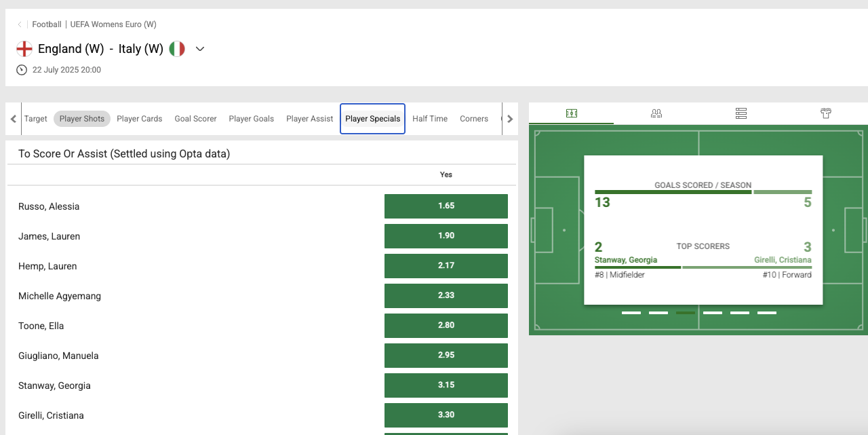Click player name Michelle Agyemang
Viewport: 868px width, 435px height.
[x=60, y=296]
